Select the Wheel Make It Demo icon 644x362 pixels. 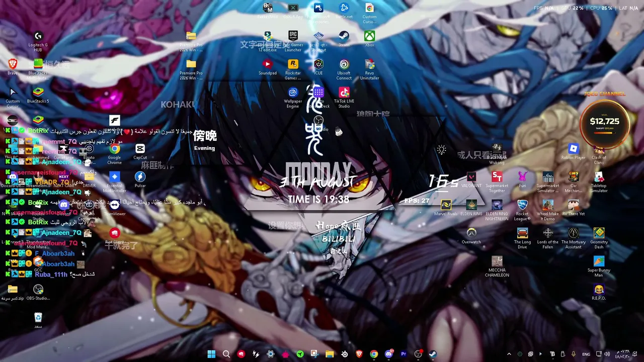click(548, 210)
